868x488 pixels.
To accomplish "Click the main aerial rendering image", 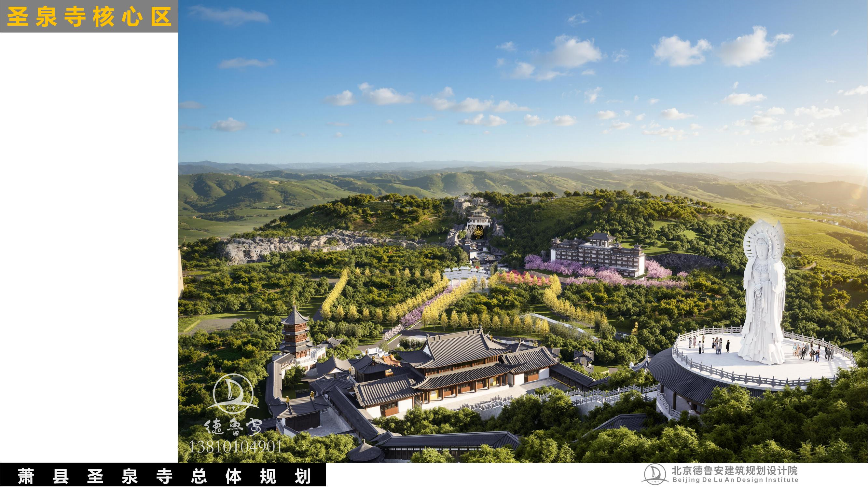I will [523, 231].
